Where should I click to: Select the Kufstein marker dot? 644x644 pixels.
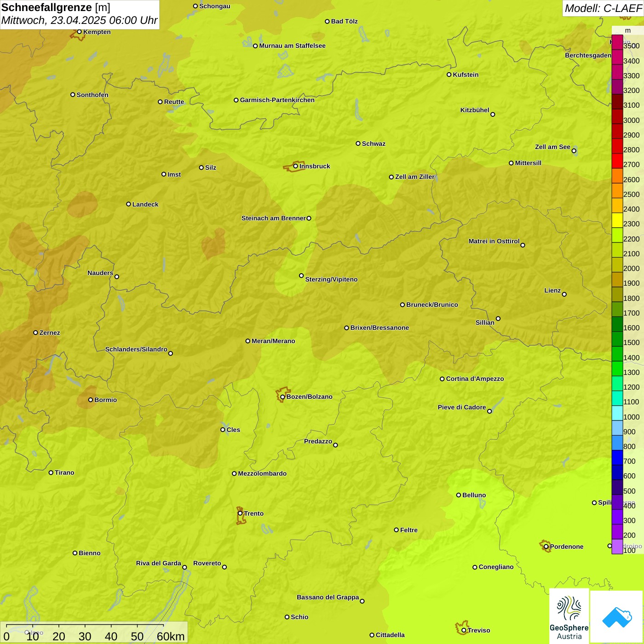click(449, 75)
